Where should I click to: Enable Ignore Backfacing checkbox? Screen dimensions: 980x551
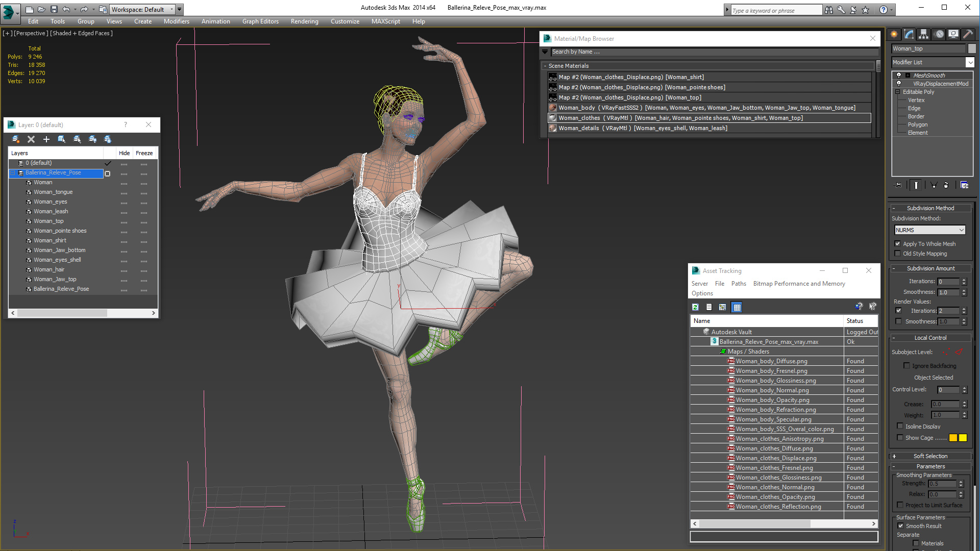[907, 366]
